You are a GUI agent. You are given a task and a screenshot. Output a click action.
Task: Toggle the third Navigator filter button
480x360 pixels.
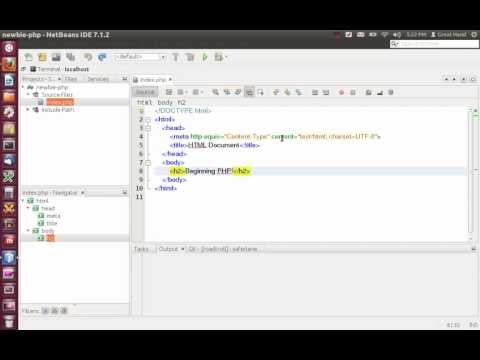64,311
